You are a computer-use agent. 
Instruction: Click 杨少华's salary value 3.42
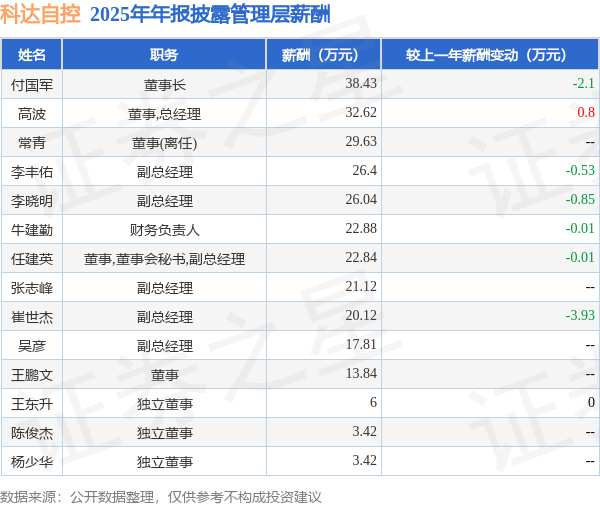click(364, 461)
